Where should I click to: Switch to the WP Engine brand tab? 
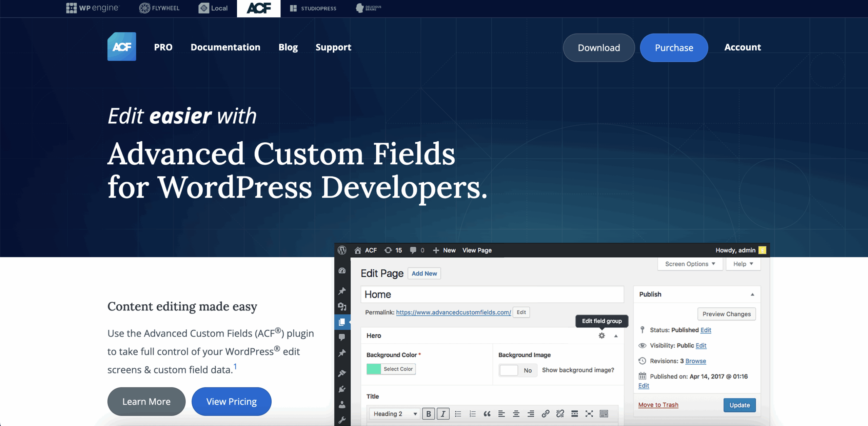click(x=93, y=8)
